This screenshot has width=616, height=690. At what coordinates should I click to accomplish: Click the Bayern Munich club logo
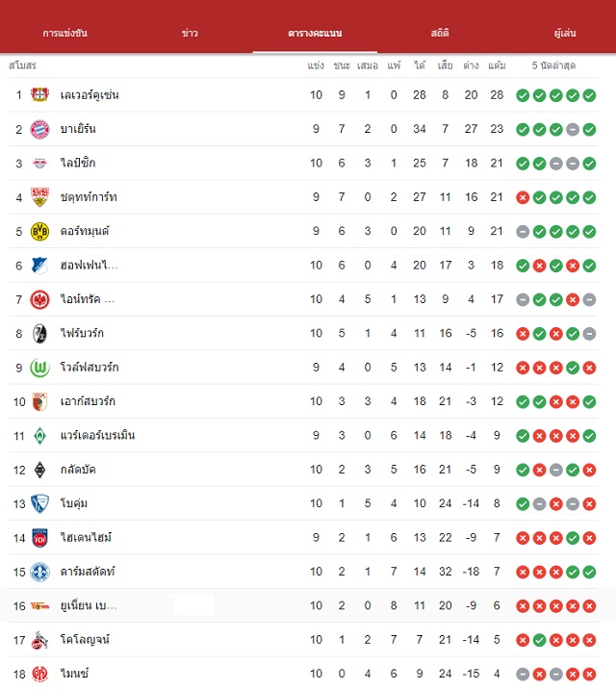coord(39,129)
